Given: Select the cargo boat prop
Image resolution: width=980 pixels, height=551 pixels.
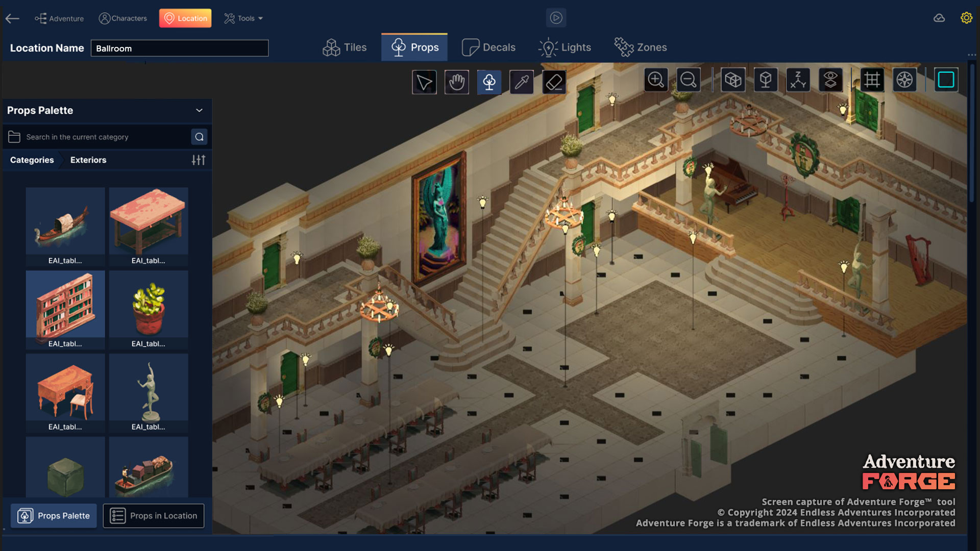Looking at the screenshot, I should pos(149,467).
